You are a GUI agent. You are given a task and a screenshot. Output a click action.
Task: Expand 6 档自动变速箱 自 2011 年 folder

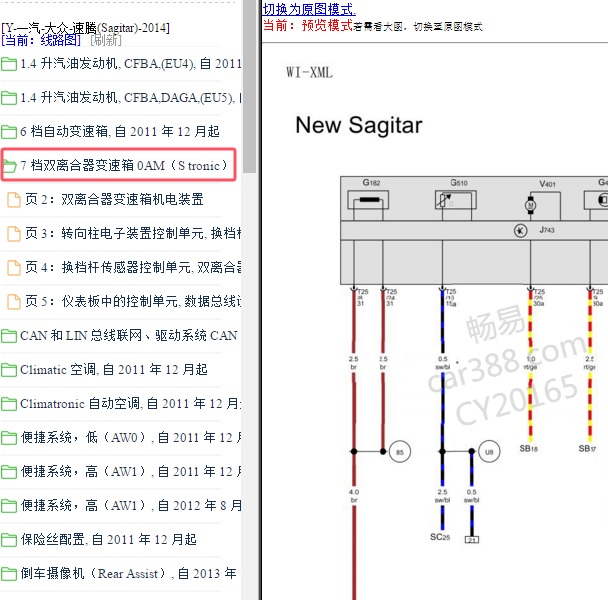[120, 132]
